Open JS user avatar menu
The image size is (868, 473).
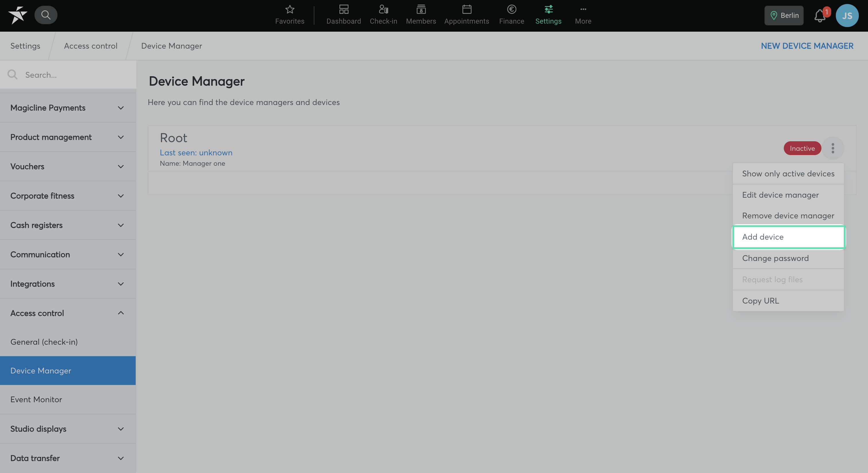click(x=847, y=16)
